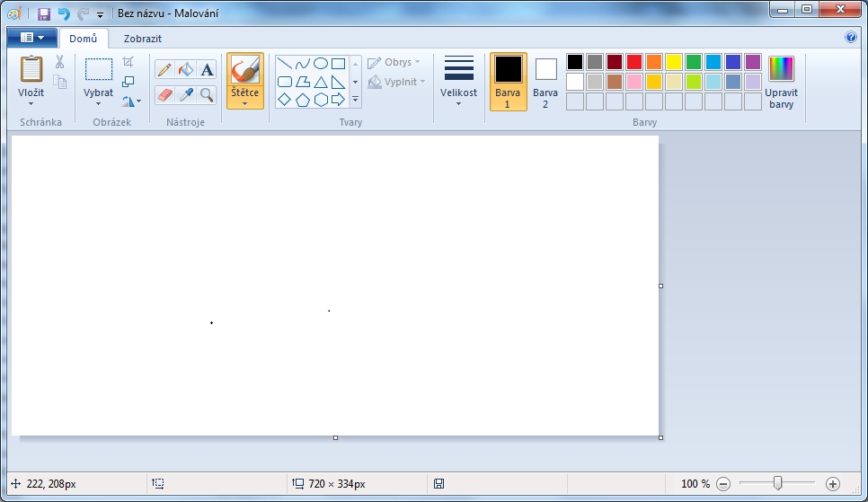Image resolution: width=868 pixels, height=502 pixels.
Task: Open the Obrys outline dropdown
Action: click(x=394, y=62)
